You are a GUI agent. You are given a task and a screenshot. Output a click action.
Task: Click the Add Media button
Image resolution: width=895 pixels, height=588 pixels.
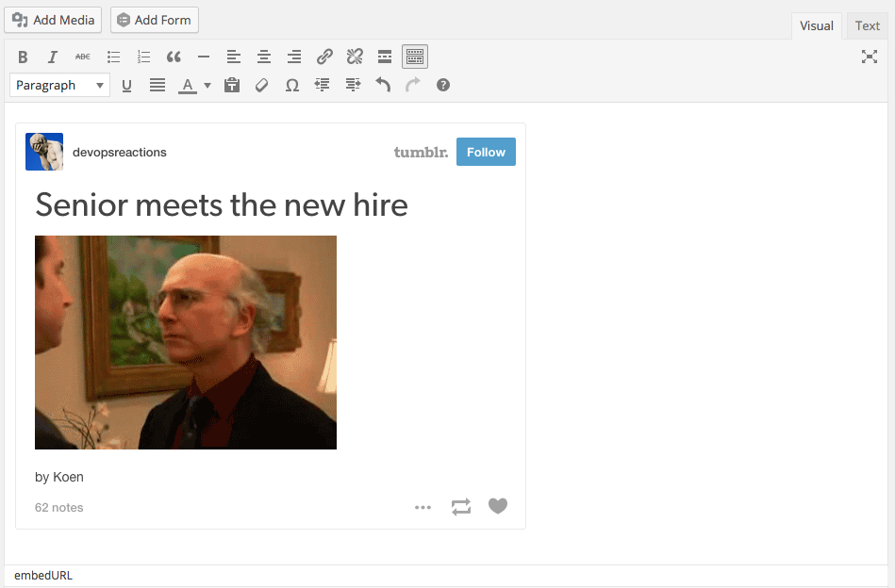click(53, 20)
